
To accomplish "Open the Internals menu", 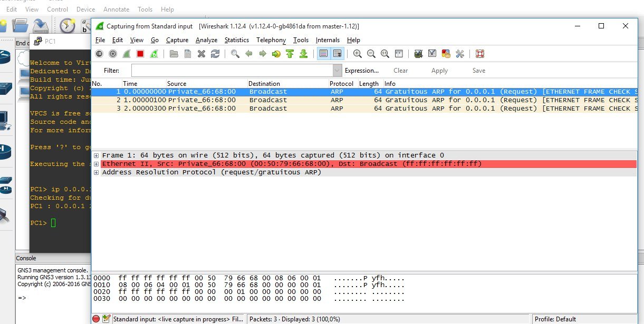I will [328, 40].
